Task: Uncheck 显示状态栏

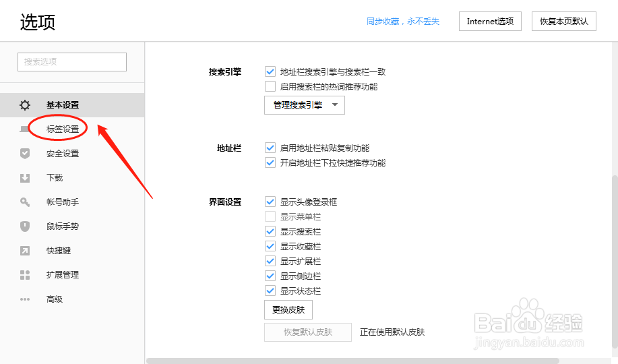Action: [270, 291]
